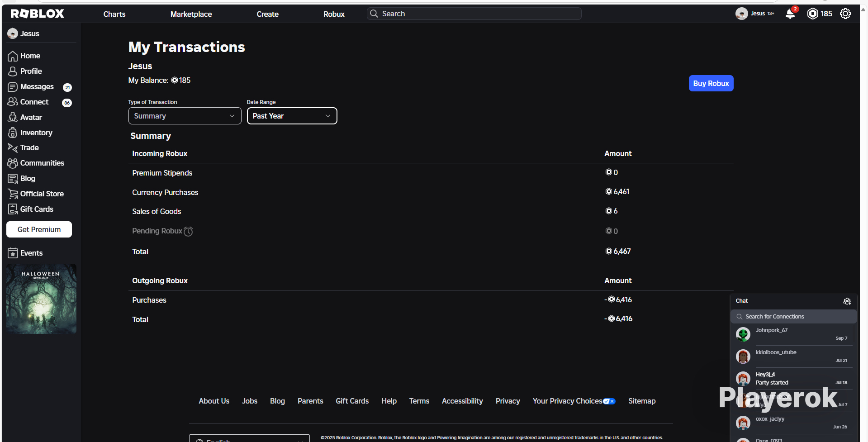Open the Type of Transaction dropdown
868x442 pixels.
[185, 116]
